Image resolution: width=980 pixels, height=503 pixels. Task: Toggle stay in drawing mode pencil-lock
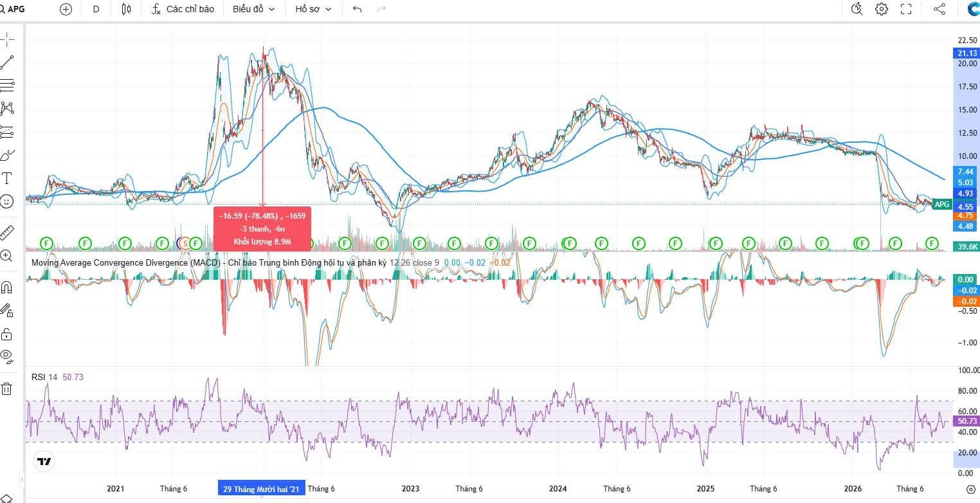(6, 311)
